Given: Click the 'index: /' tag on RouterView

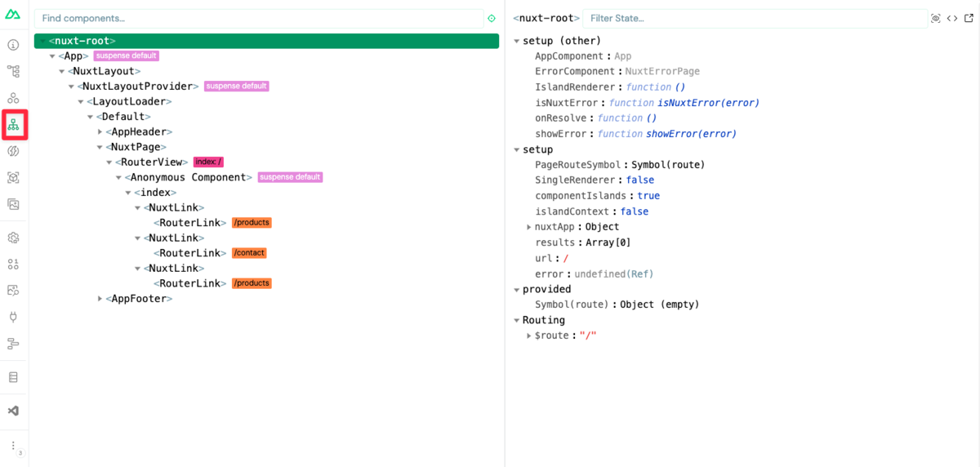Looking at the screenshot, I should (208, 162).
